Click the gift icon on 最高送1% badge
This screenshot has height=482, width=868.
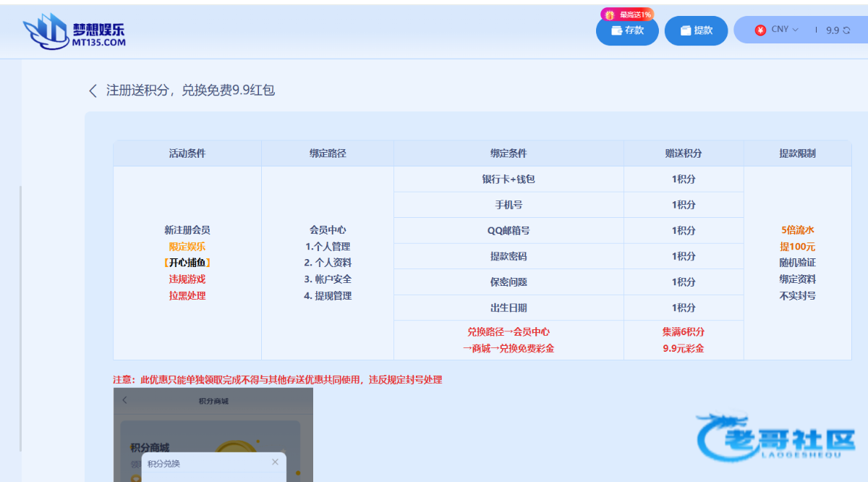pyautogui.click(x=610, y=14)
